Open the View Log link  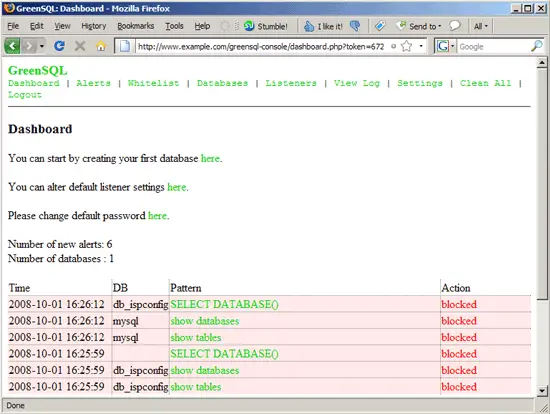point(357,83)
